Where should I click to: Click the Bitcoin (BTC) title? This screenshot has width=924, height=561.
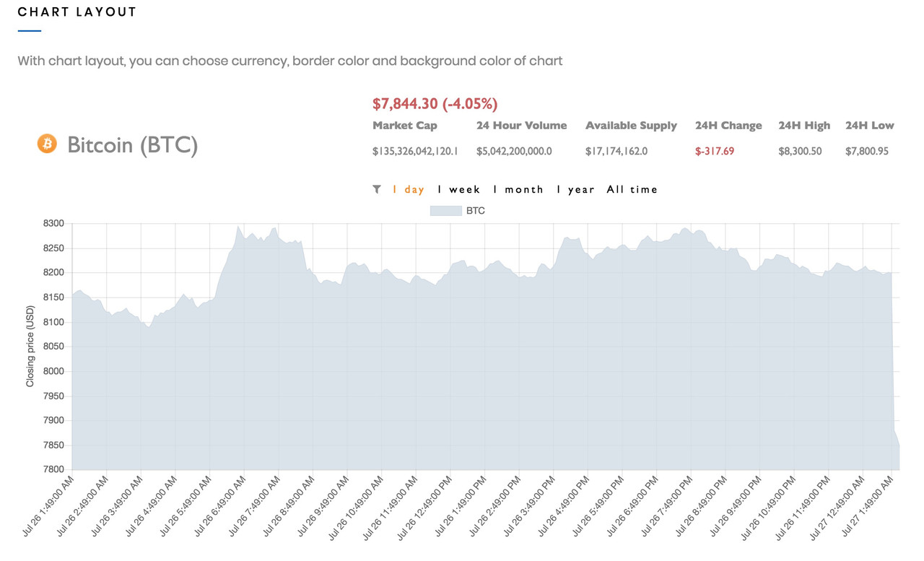pos(132,144)
